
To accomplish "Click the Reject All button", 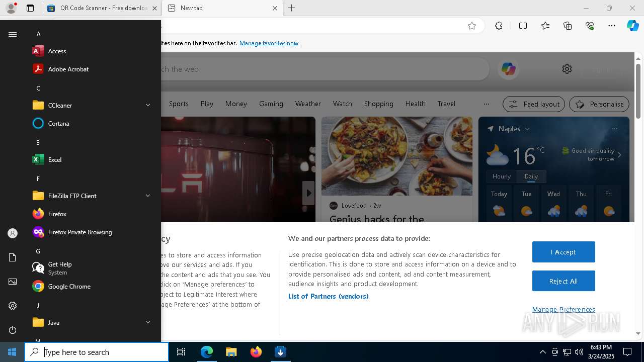I will [563, 281].
